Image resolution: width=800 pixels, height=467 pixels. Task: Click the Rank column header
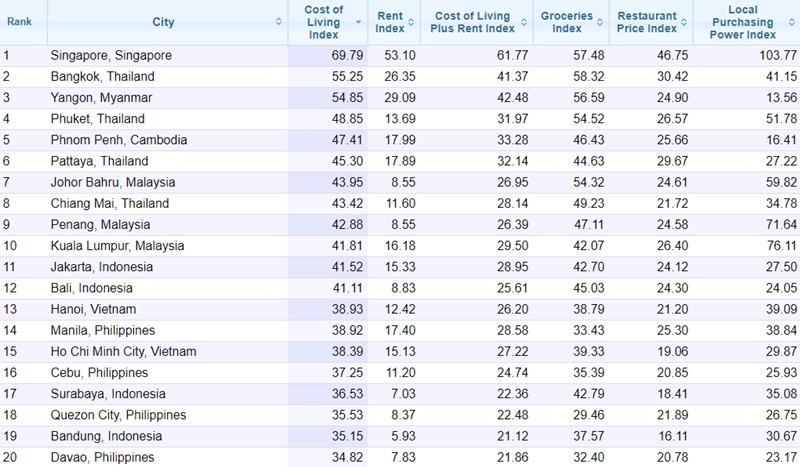[x=19, y=22]
